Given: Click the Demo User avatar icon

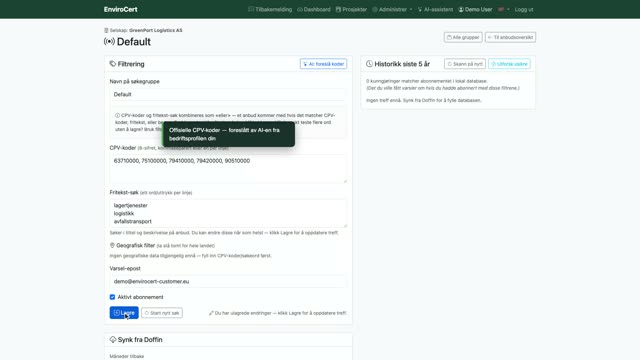Looking at the screenshot, I should (461, 9).
